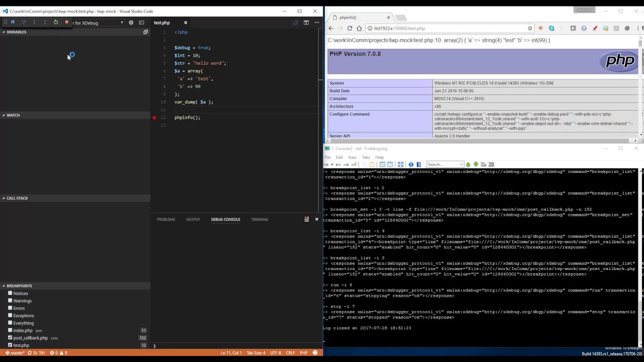
Task: Close the test.php editor tab
Action: [x=185, y=23]
